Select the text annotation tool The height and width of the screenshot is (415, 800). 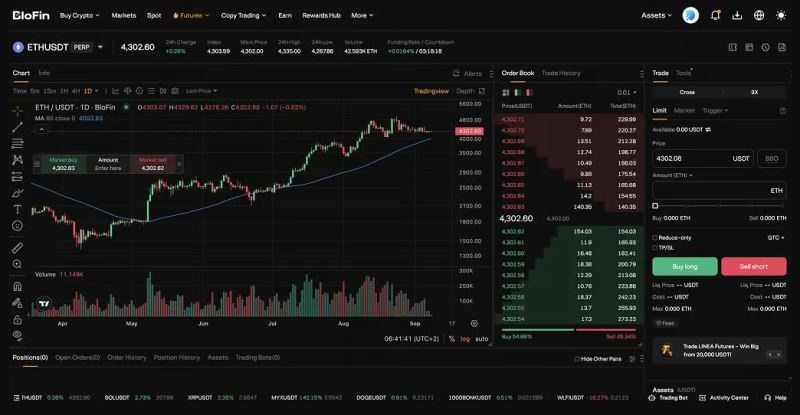click(17, 209)
